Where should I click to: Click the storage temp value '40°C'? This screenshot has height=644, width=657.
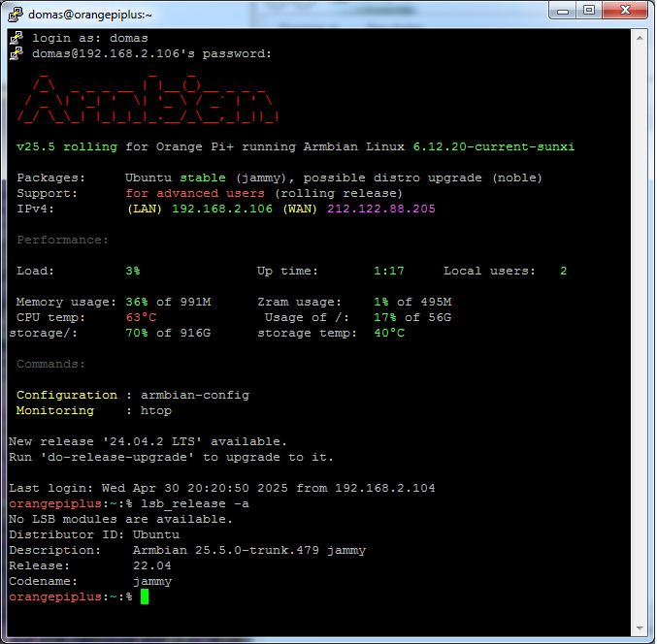pyautogui.click(x=389, y=333)
